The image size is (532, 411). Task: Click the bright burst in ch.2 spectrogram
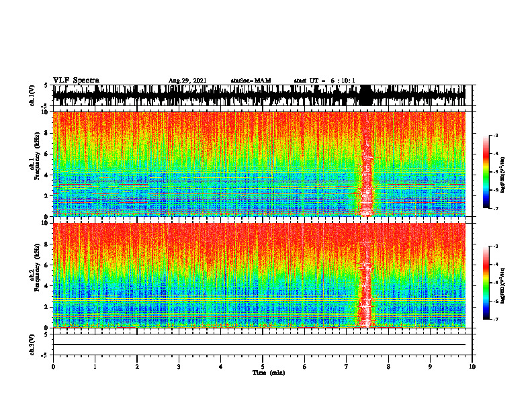coord(365,275)
